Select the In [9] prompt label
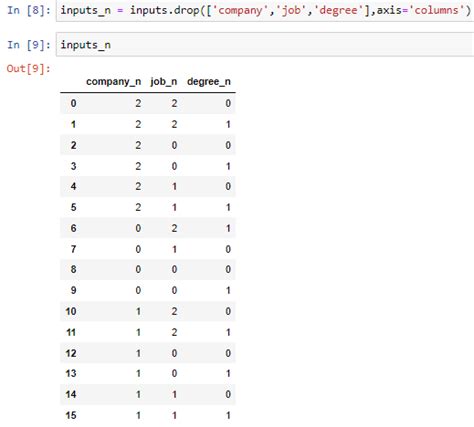This screenshot has width=474, height=427. click(x=29, y=45)
